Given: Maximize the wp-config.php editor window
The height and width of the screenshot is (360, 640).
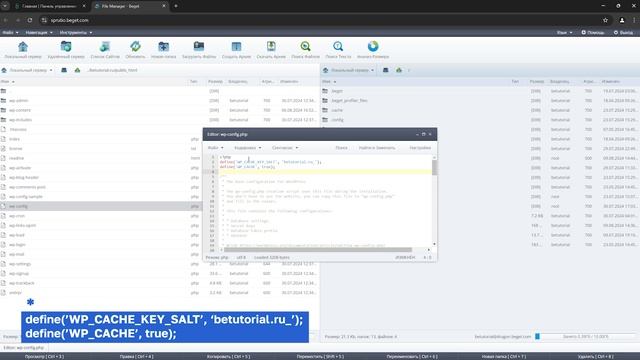Looking at the screenshot, I should (423, 134).
